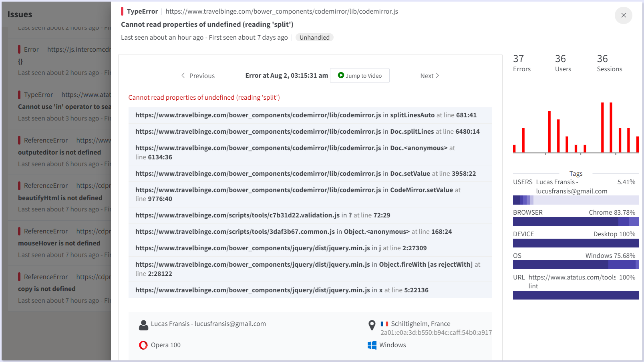Viewport: 644px width, 362px height.
Task: Click the French flag icon
Action: pyautogui.click(x=384, y=324)
